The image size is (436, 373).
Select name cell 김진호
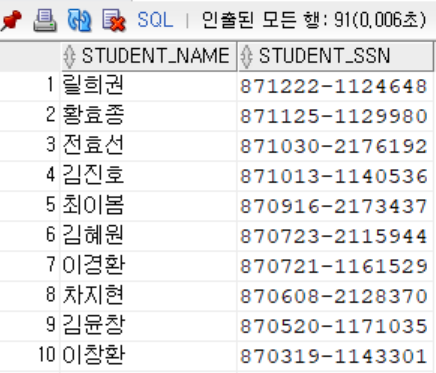(x=148, y=176)
